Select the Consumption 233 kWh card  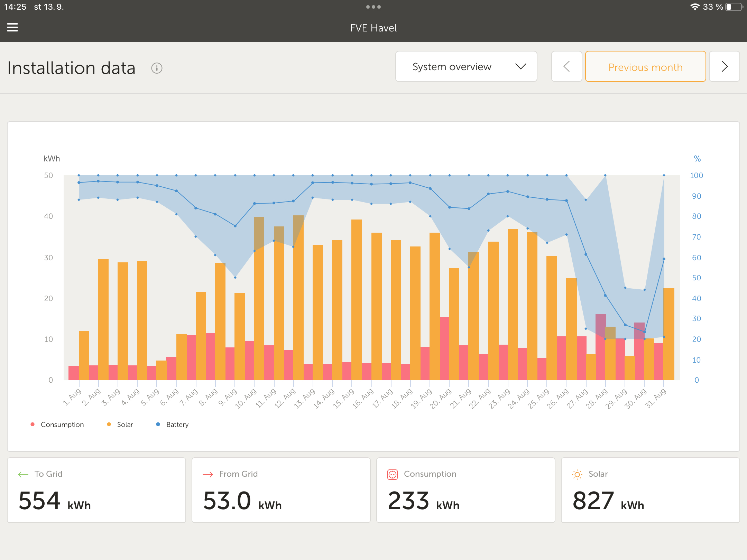tap(466, 490)
